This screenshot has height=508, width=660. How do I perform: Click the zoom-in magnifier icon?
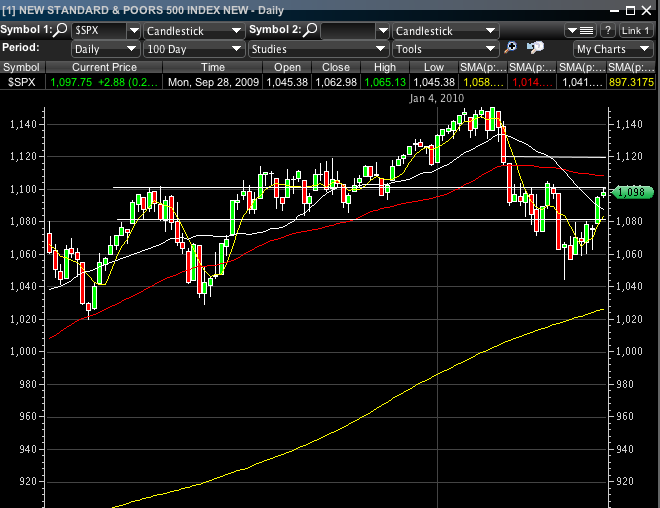pos(511,48)
